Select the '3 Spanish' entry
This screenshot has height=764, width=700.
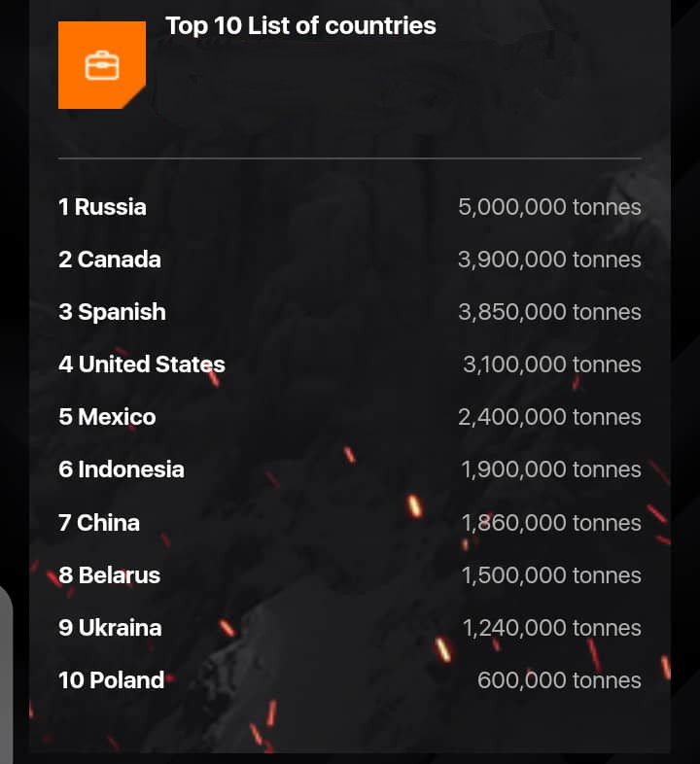[112, 312]
